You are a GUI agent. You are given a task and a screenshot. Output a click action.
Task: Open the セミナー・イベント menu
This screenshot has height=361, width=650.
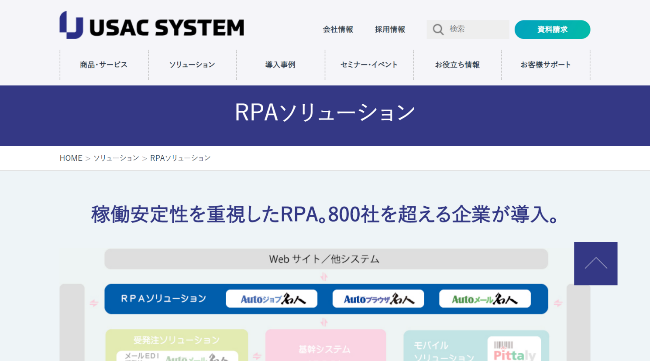tap(369, 65)
